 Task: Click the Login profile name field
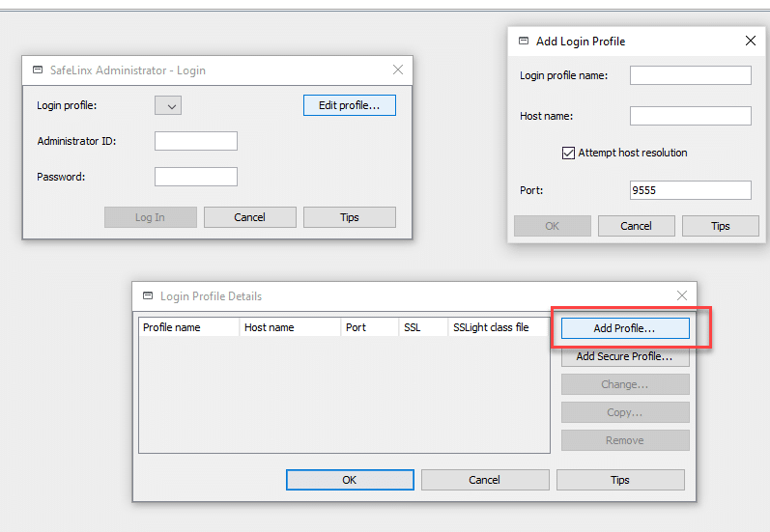pos(690,75)
